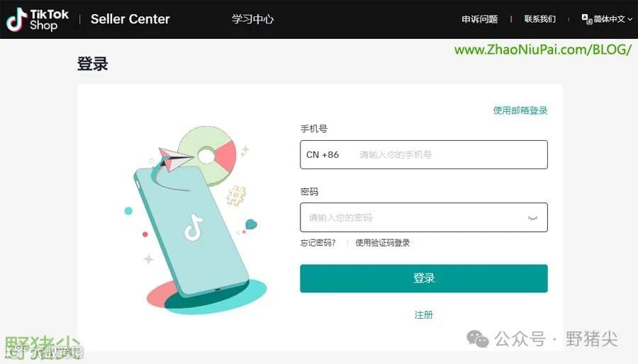This screenshot has height=364, width=638.
Task: Click the WeChat icon in the watermark
Action: 477,339
